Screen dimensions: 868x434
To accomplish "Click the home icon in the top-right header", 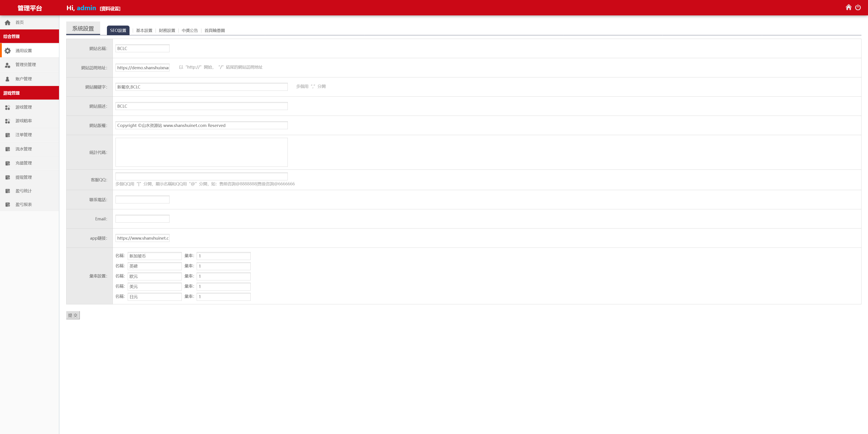I will (x=849, y=7).
